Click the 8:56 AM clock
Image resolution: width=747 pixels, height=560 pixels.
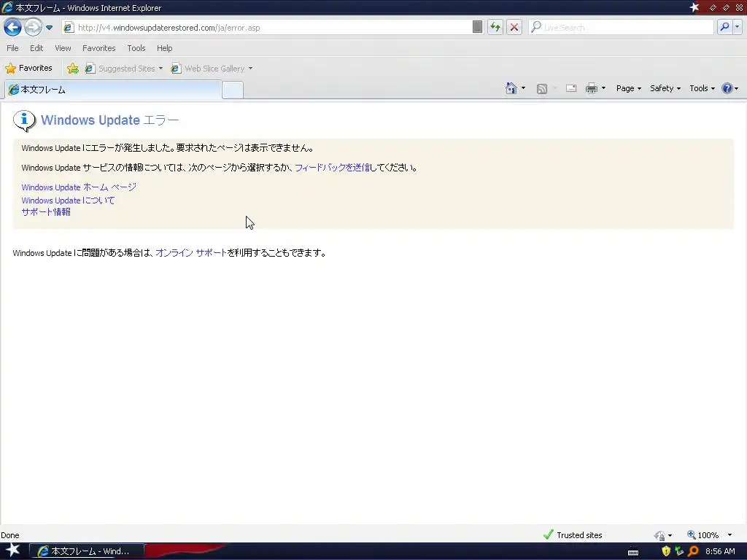[720, 551]
